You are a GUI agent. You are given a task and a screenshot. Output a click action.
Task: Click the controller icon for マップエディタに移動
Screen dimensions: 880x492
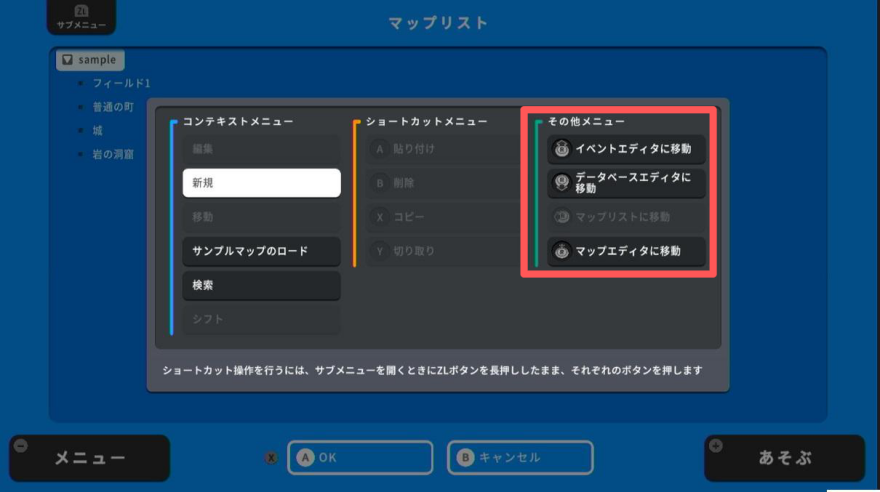point(561,251)
